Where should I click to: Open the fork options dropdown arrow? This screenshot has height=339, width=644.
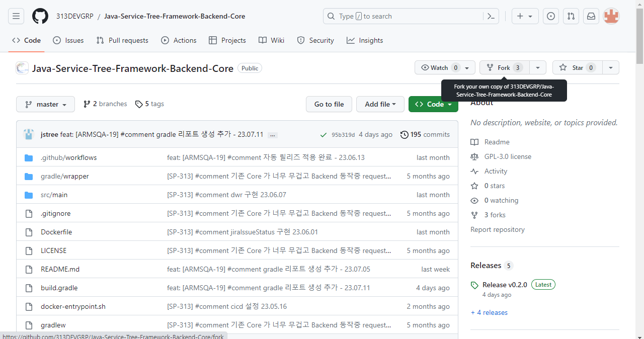(538, 67)
